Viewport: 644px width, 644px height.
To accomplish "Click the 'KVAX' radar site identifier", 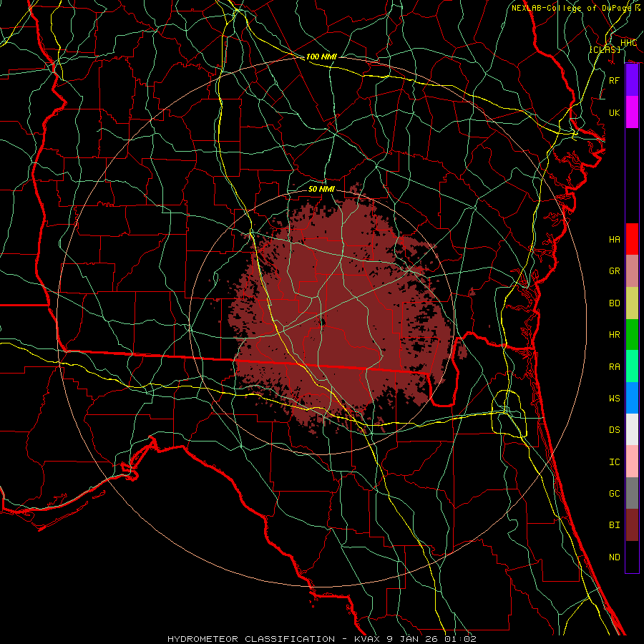I will pyautogui.click(x=368, y=639).
